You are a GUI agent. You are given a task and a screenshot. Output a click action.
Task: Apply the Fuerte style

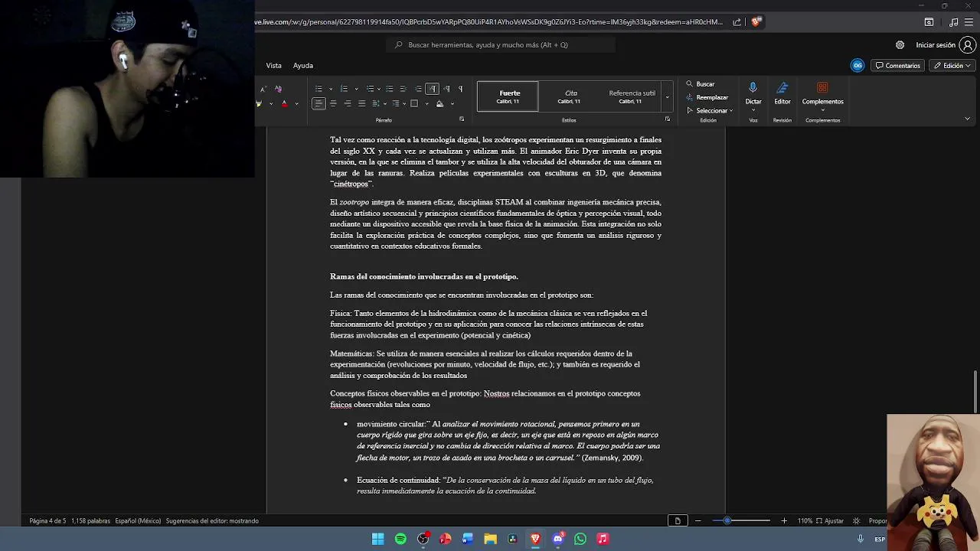pos(508,96)
